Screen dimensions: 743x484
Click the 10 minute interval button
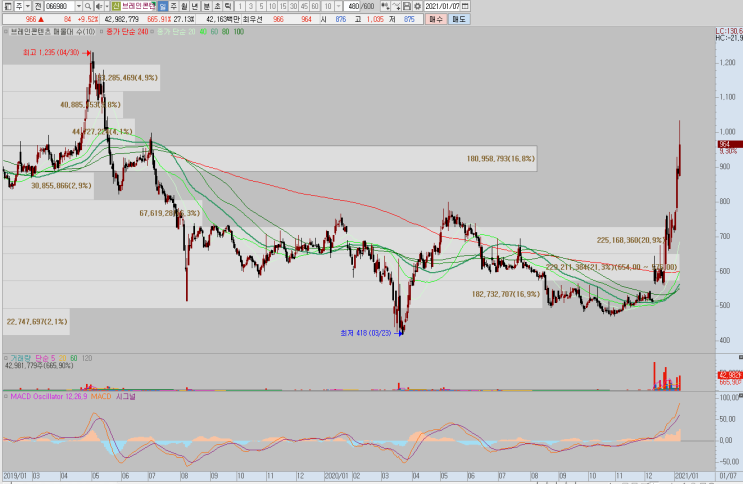272,6
